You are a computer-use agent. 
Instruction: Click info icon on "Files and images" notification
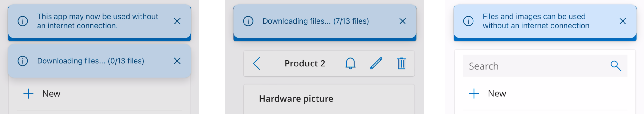click(x=468, y=21)
